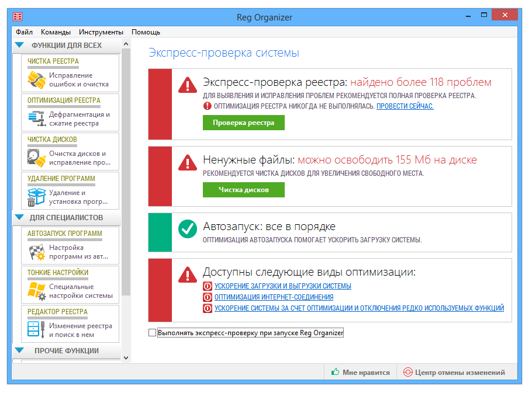This screenshot has height=393, width=532.
Task: Open registry editor cabinet icon
Action: click(x=36, y=329)
